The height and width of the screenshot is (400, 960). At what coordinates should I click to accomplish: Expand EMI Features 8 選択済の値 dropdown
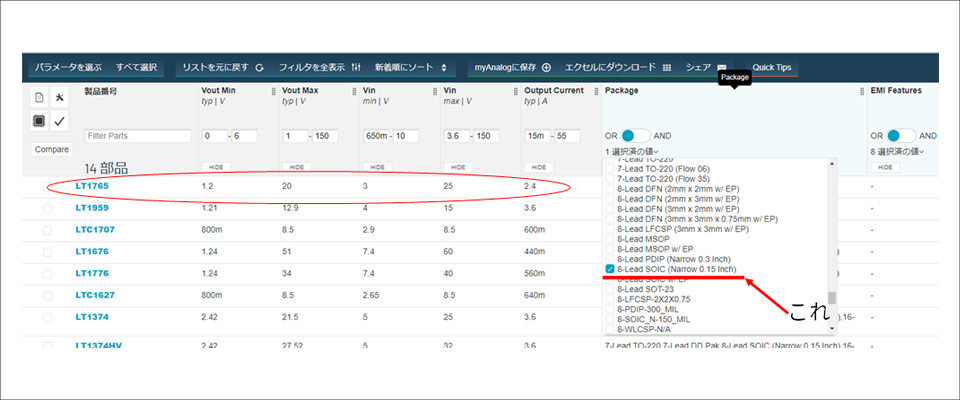(x=897, y=151)
